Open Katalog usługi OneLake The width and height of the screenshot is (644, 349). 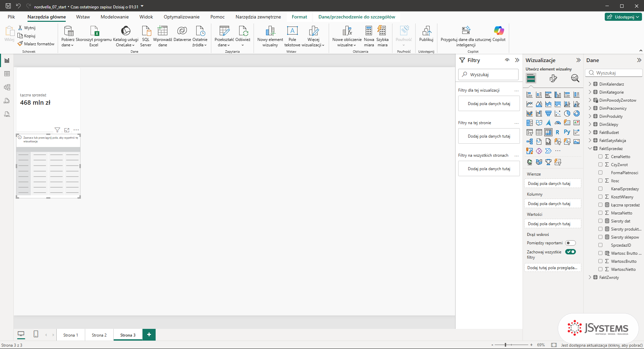pyautogui.click(x=125, y=36)
